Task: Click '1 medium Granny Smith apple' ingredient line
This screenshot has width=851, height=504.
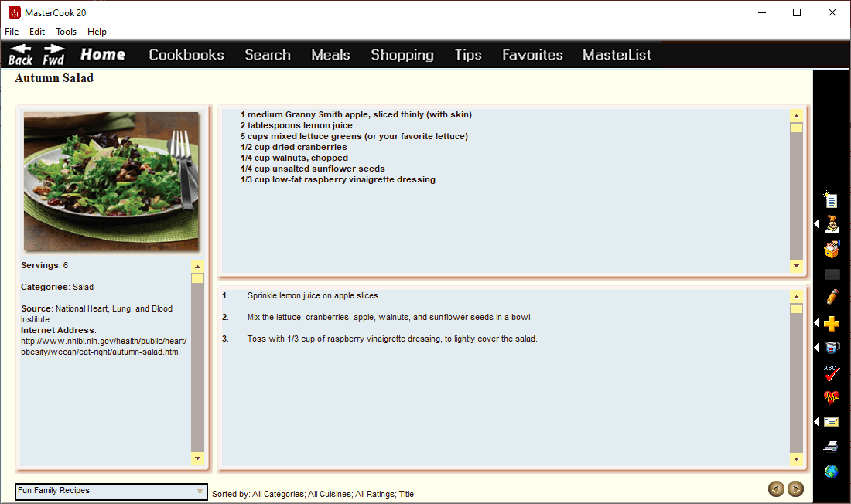Action: [356, 114]
